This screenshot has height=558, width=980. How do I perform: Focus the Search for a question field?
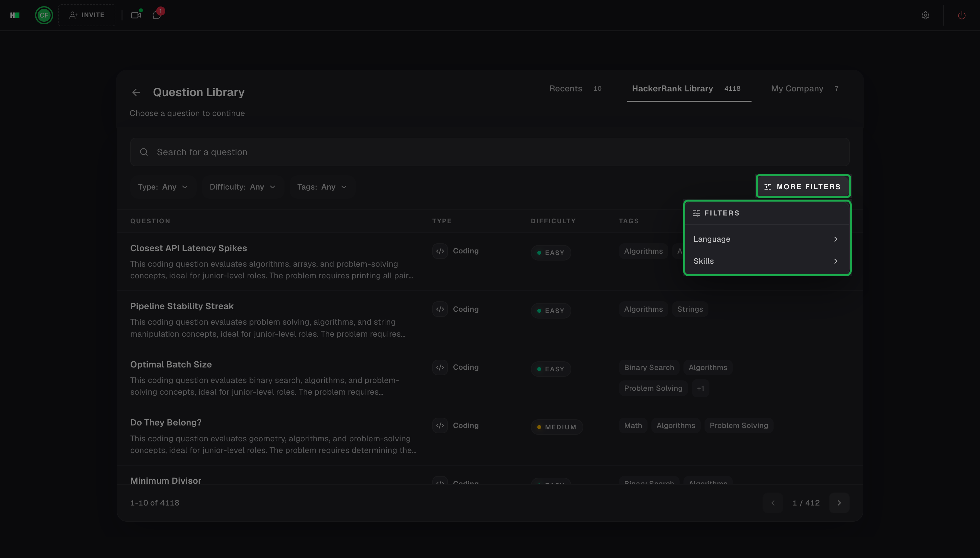[x=489, y=152]
